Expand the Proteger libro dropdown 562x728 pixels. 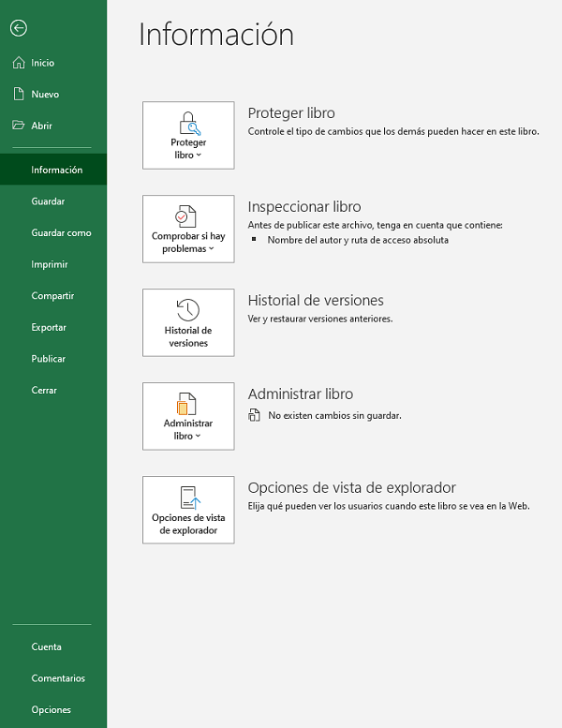tap(188, 149)
